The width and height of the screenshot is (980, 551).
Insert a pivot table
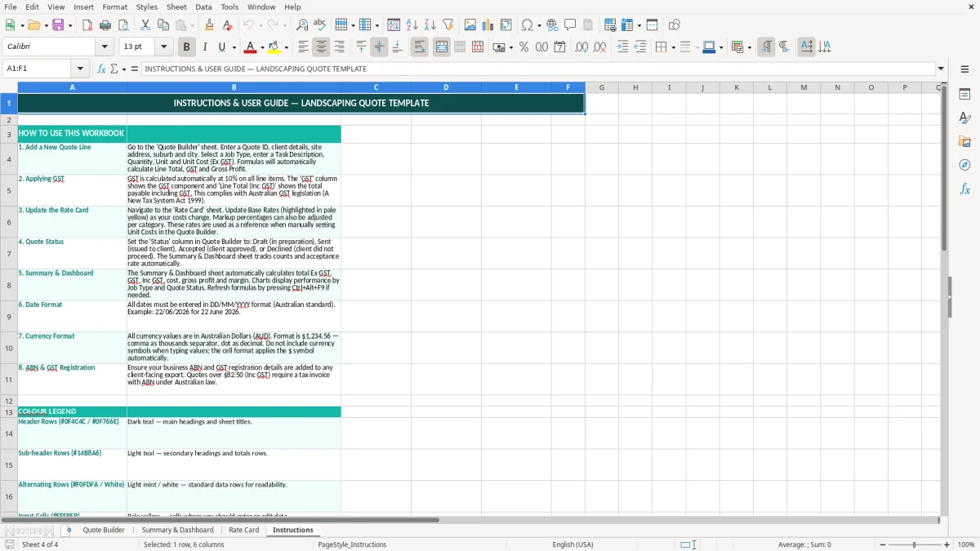coord(506,25)
